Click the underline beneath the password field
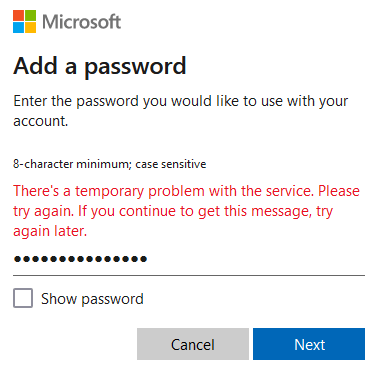This screenshot has width=384, height=370. (x=189, y=275)
